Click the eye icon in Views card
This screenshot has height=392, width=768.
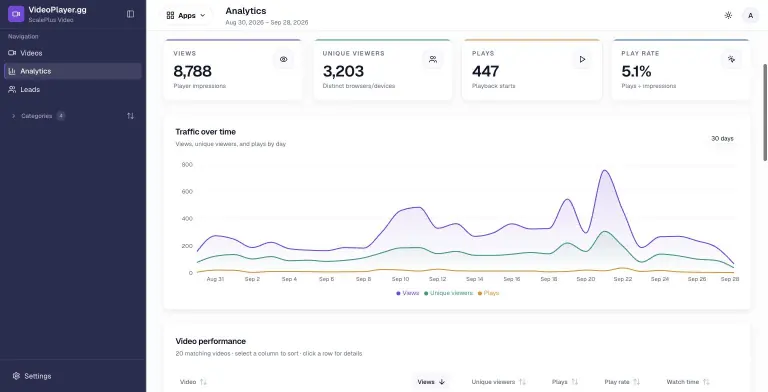[x=284, y=59]
